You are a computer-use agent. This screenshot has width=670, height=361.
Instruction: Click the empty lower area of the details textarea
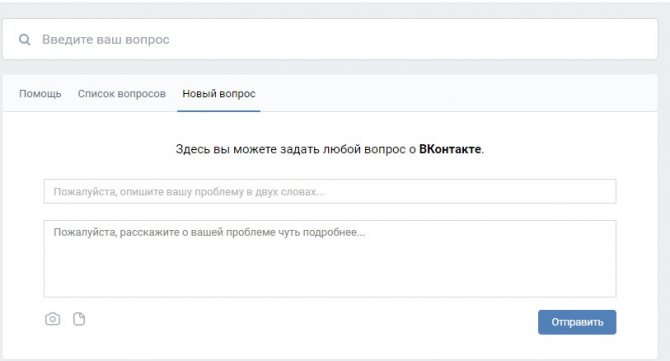pyautogui.click(x=330, y=273)
